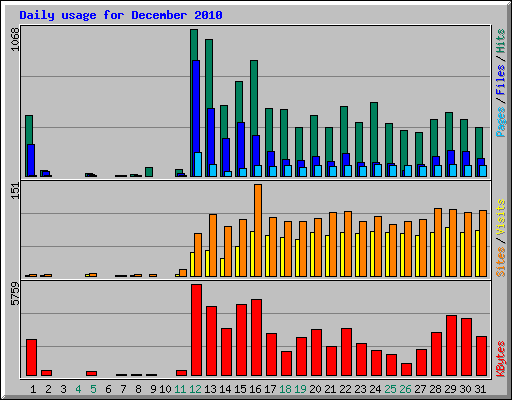Click the Pages legend label

click(501, 122)
